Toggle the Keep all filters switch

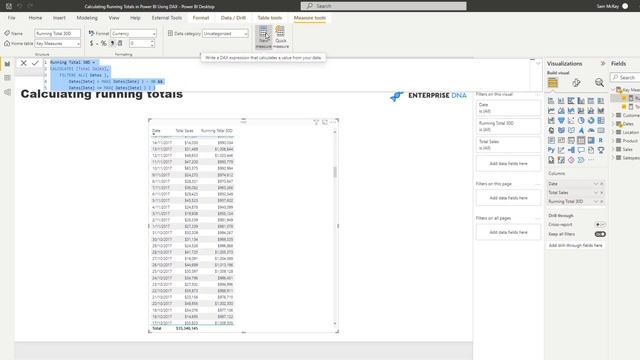point(600,234)
